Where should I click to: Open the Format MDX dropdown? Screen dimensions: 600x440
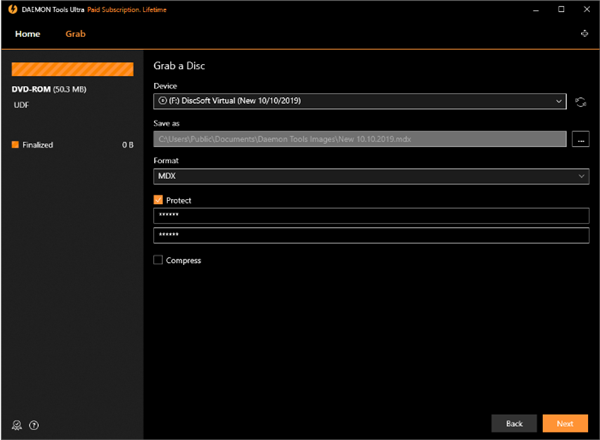pyautogui.click(x=371, y=176)
